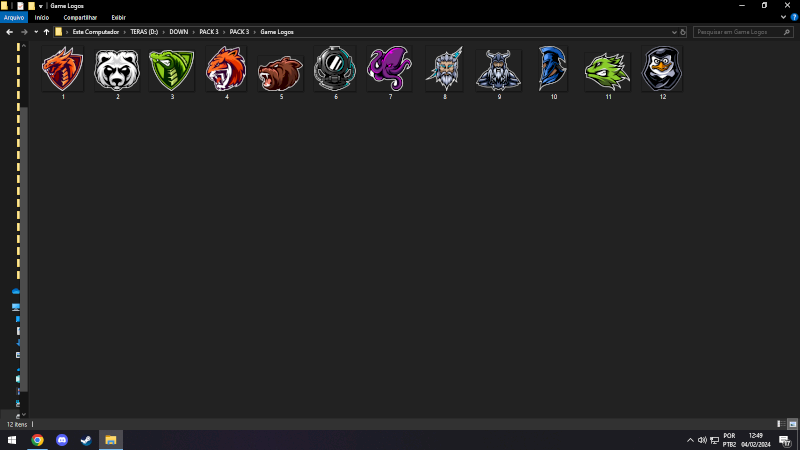Select the panda logo thumbnail 2

pyautogui.click(x=117, y=70)
